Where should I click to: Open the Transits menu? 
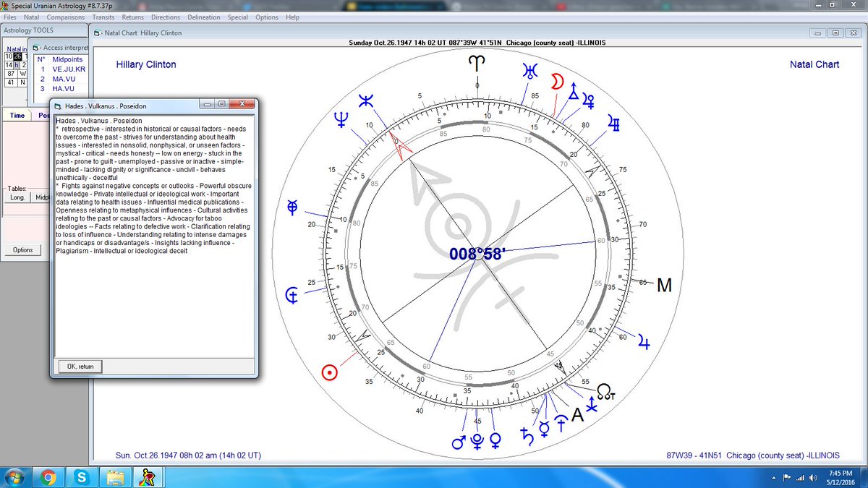click(103, 17)
